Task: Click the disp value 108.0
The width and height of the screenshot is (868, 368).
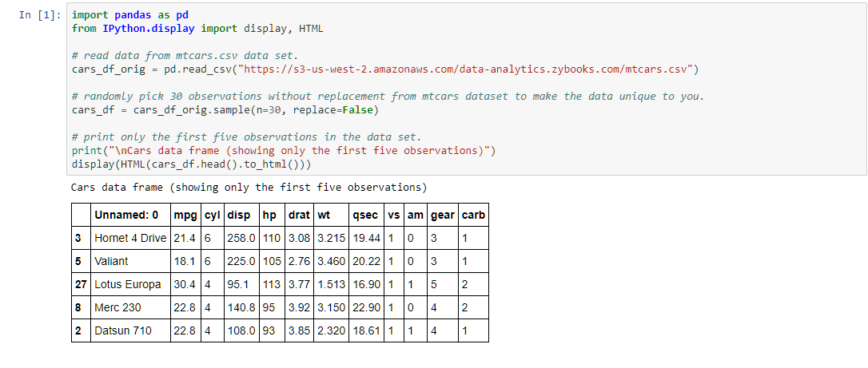Action: coord(241,331)
